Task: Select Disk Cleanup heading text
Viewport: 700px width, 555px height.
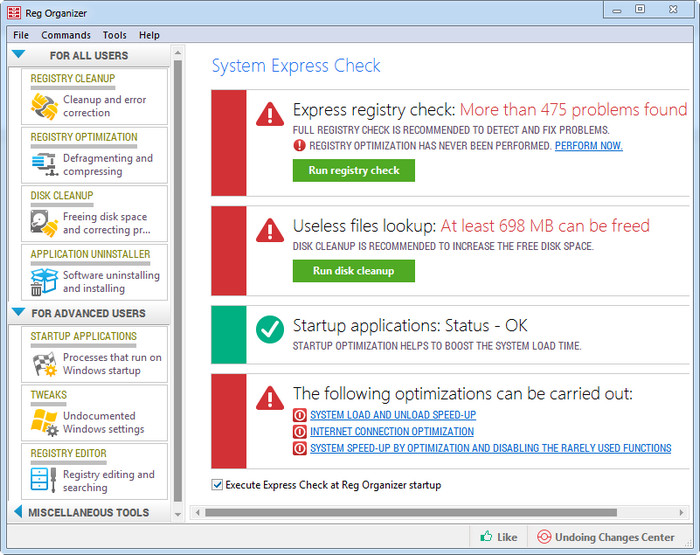Action: point(62,196)
